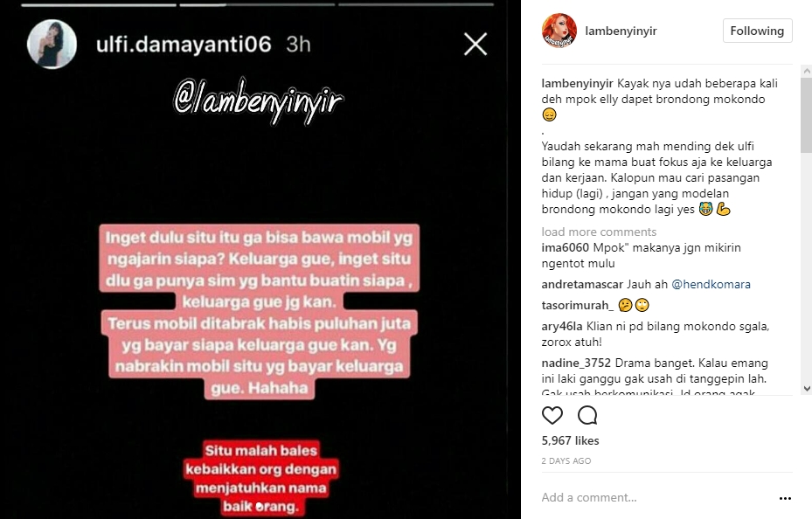The width and height of the screenshot is (812, 519).
Task: Open the lambenyinyir profile avatar
Action: coord(559,31)
